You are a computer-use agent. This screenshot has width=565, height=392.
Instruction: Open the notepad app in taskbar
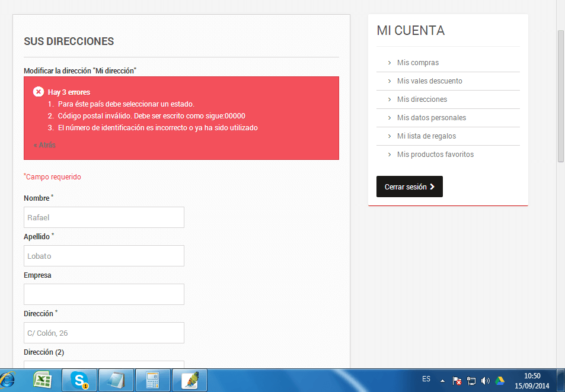116,380
